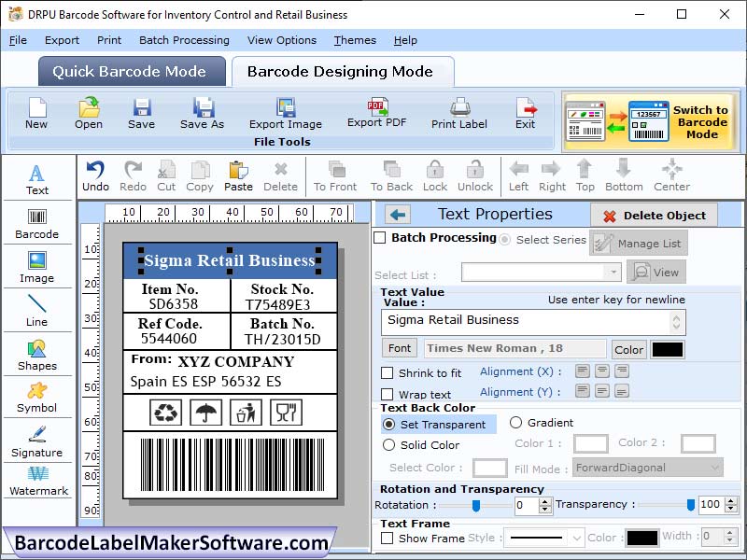Bring object To Front
747x560 pixels.
coord(335,176)
